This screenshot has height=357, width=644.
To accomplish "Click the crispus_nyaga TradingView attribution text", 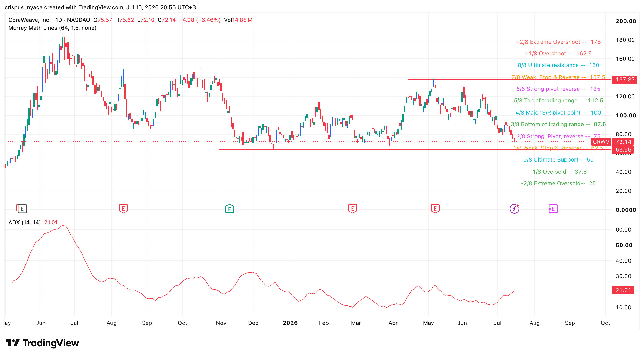I will point(100,7).
